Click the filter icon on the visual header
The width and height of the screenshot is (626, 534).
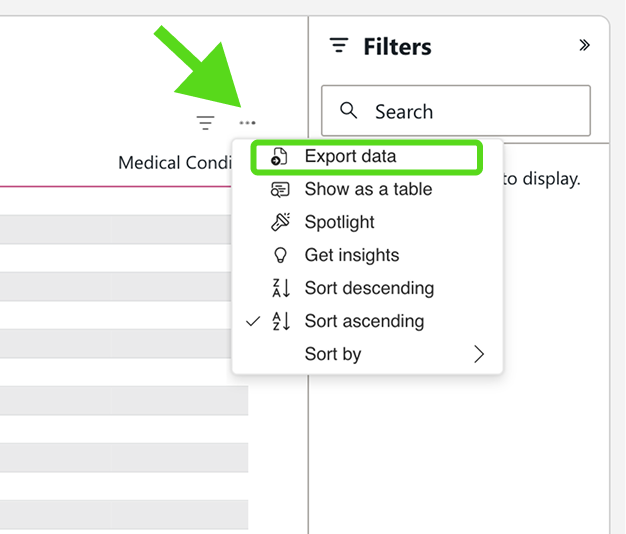point(205,123)
